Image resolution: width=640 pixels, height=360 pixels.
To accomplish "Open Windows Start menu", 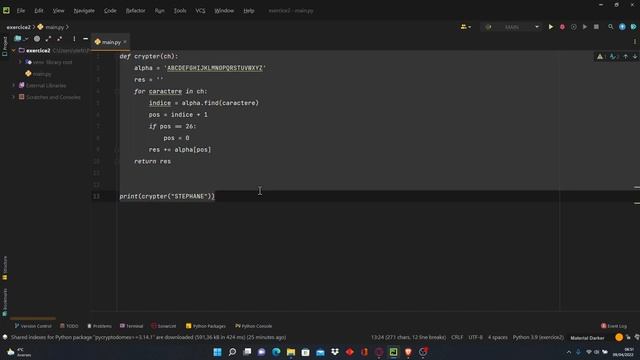I will click(x=218, y=352).
